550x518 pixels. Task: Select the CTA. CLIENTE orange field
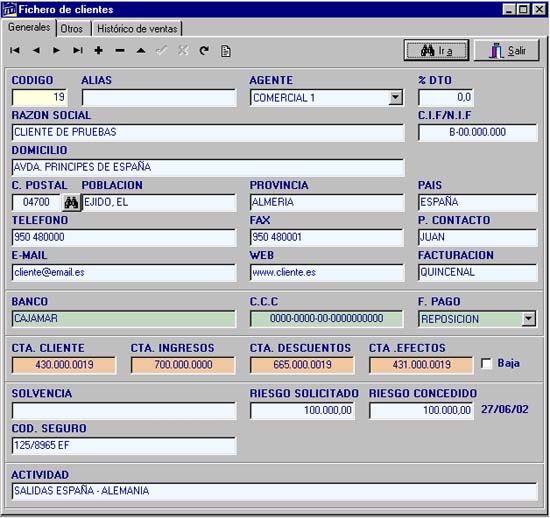coord(64,365)
